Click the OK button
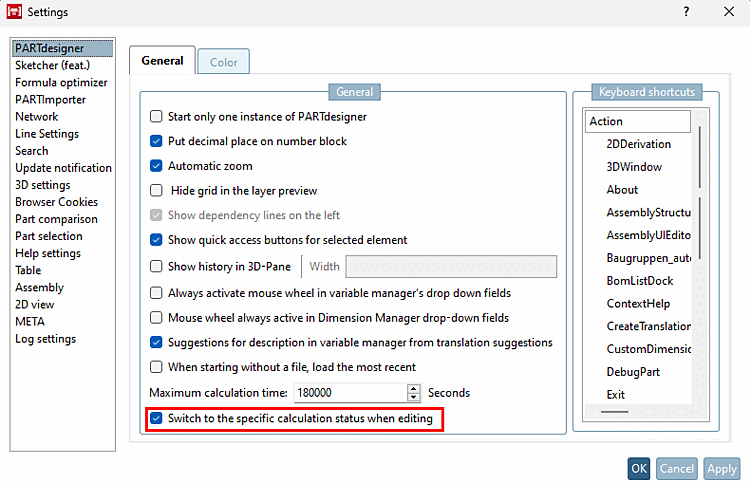Viewport: 750px width, 483px height. click(x=639, y=469)
